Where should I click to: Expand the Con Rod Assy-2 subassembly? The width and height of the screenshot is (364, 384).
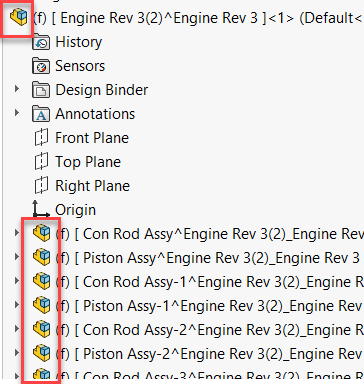pyautogui.click(x=17, y=329)
